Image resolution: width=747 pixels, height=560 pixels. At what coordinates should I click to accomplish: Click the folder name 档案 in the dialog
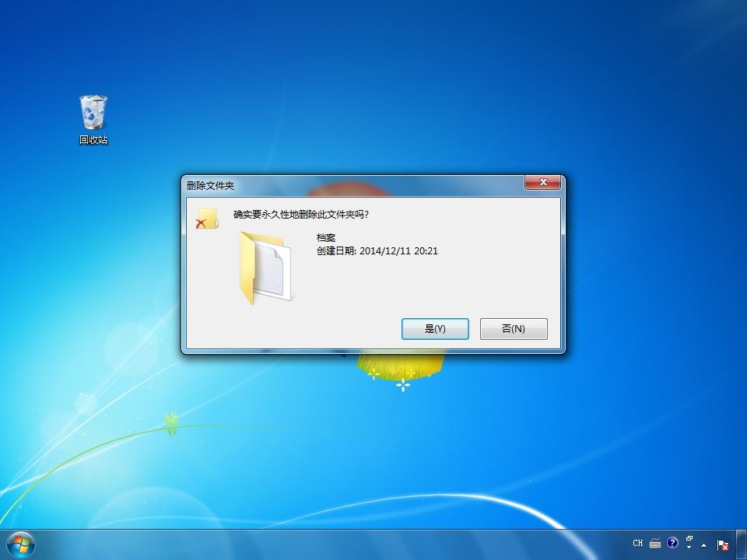326,238
